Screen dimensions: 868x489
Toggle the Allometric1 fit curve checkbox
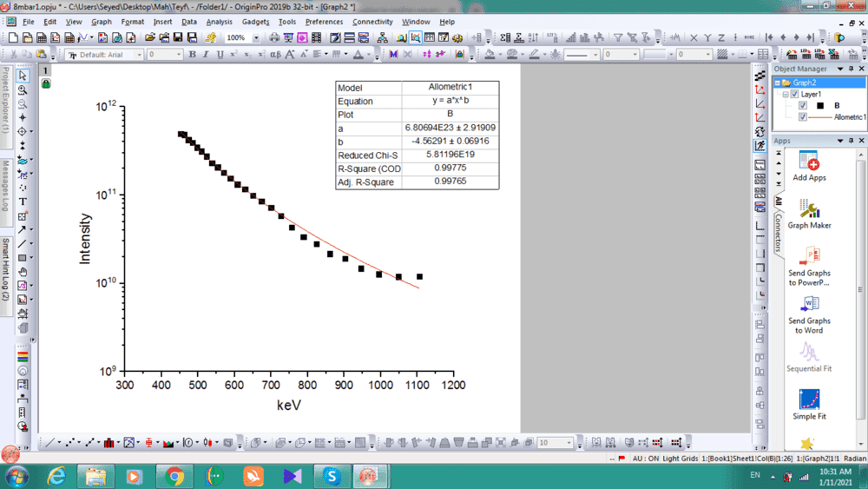[x=803, y=117]
